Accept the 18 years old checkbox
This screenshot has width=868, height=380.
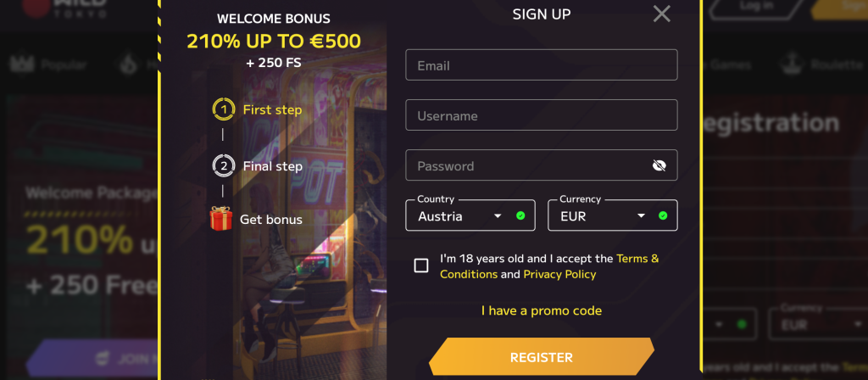pos(421,265)
